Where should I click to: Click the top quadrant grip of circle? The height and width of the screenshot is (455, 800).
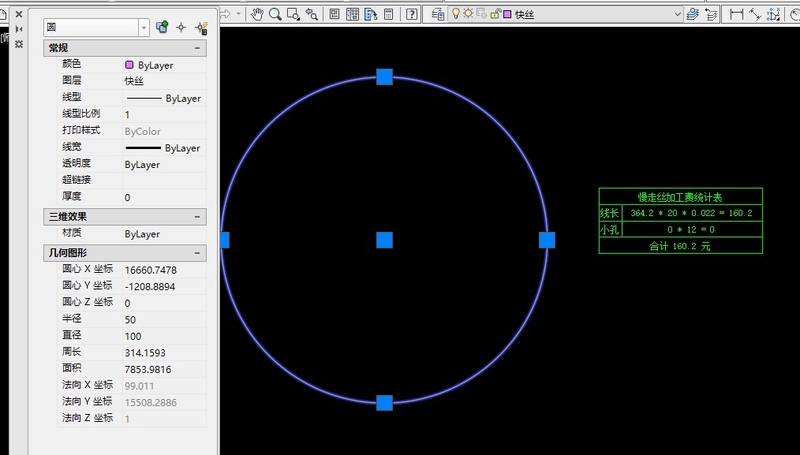pos(384,77)
